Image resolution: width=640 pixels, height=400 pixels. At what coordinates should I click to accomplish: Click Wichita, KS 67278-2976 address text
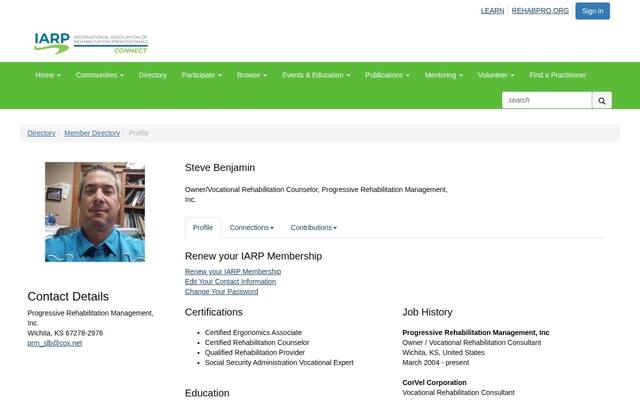coord(65,333)
